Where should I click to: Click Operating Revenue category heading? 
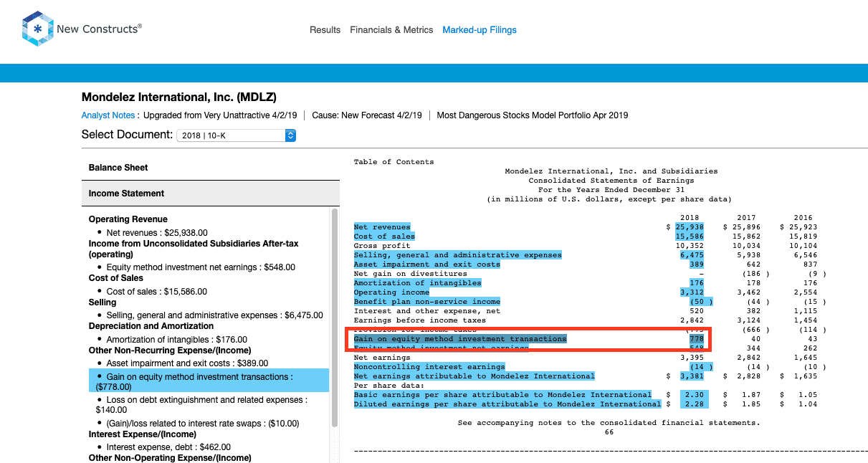(x=128, y=219)
